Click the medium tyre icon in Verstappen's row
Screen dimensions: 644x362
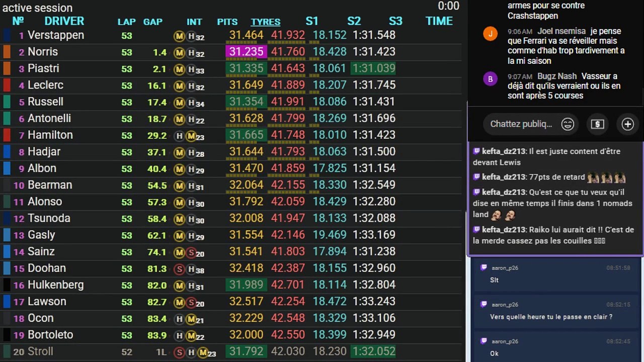click(x=179, y=36)
